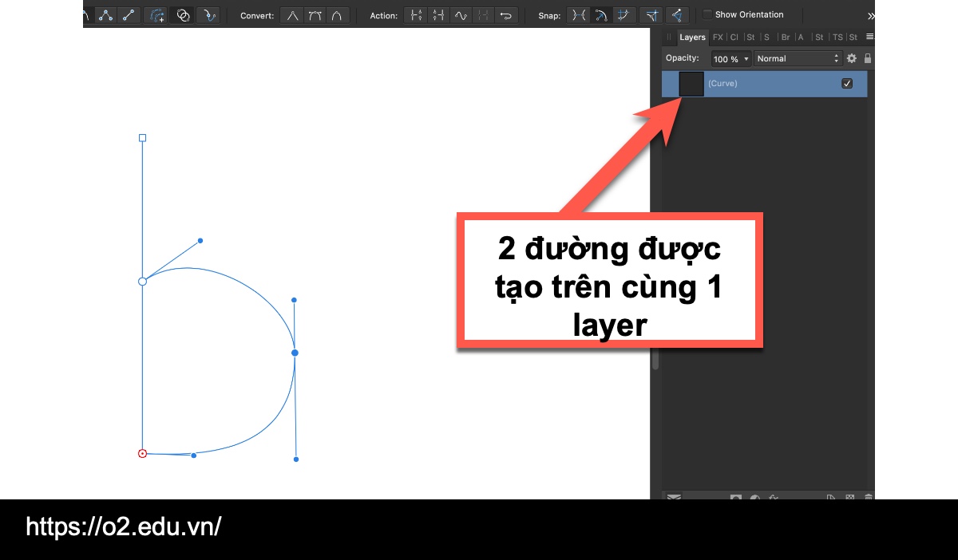
Task: Hide the (Curve) layer using its checkbox
Action: [847, 83]
